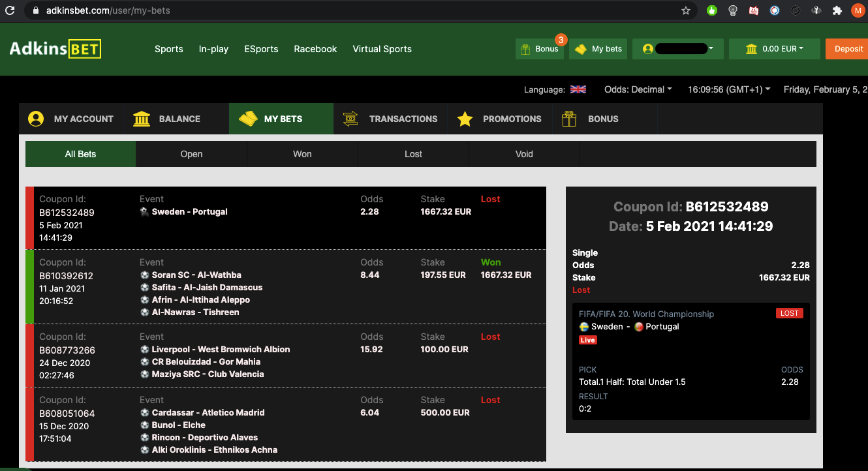The height and width of the screenshot is (471, 868).
Task: Click the browser address bar URL
Action: click(x=108, y=10)
